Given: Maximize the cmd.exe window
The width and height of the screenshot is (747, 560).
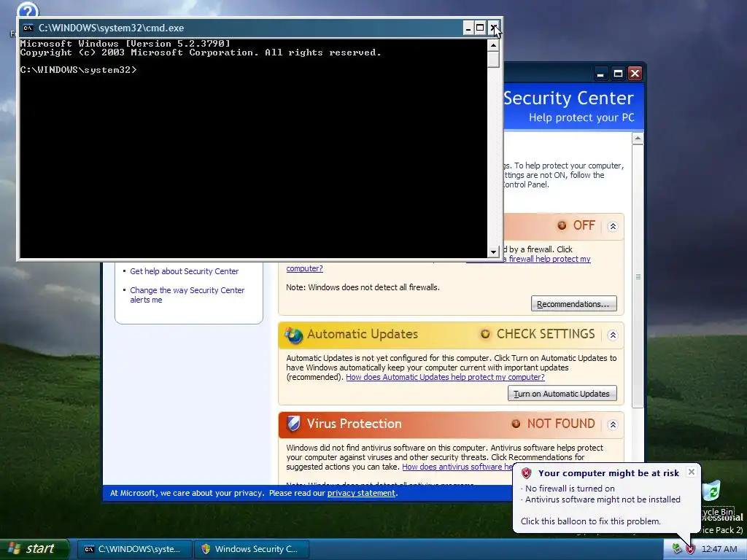Looking at the screenshot, I should (x=480, y=28).
